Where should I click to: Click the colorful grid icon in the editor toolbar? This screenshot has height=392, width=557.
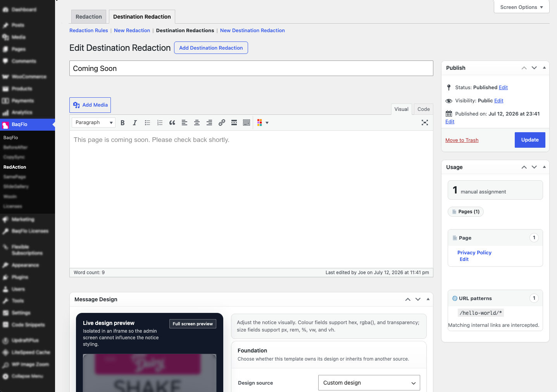pos(260,123)
